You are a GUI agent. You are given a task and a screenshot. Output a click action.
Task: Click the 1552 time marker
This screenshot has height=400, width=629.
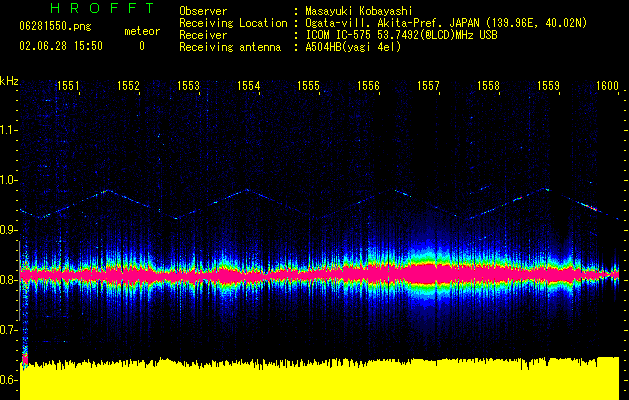[128, 86]
